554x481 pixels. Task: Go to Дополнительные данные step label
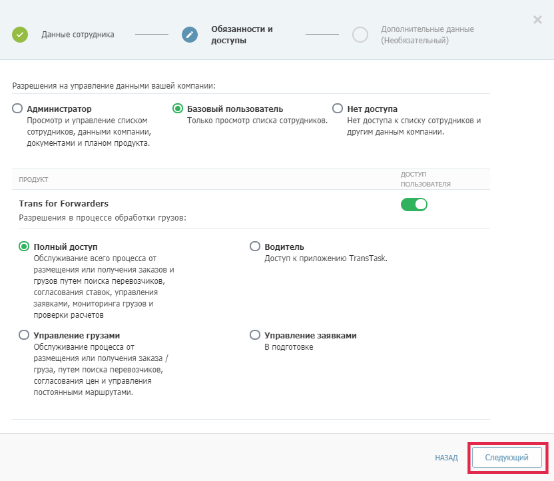[x=428, y=35]
